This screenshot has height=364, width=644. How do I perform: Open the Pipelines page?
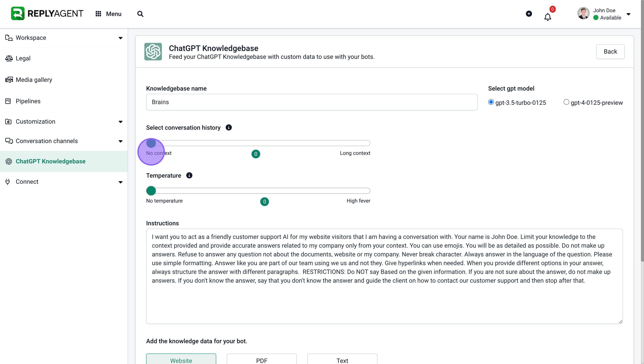[x=64, y=101]
